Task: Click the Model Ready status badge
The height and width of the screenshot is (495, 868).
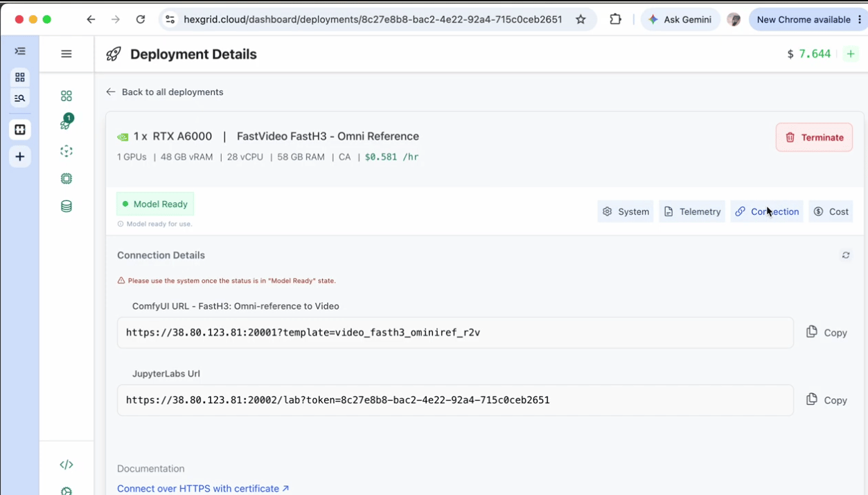Action: [x=155, y=204]
